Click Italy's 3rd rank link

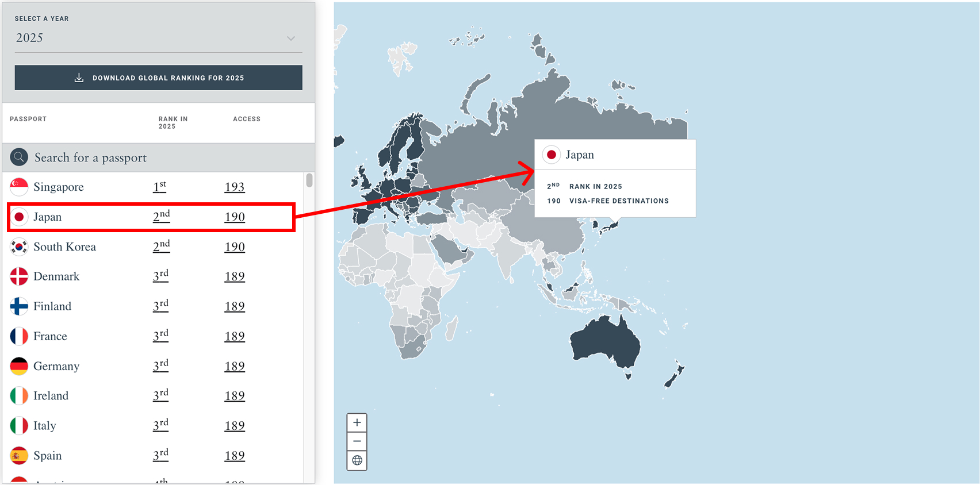161,425
